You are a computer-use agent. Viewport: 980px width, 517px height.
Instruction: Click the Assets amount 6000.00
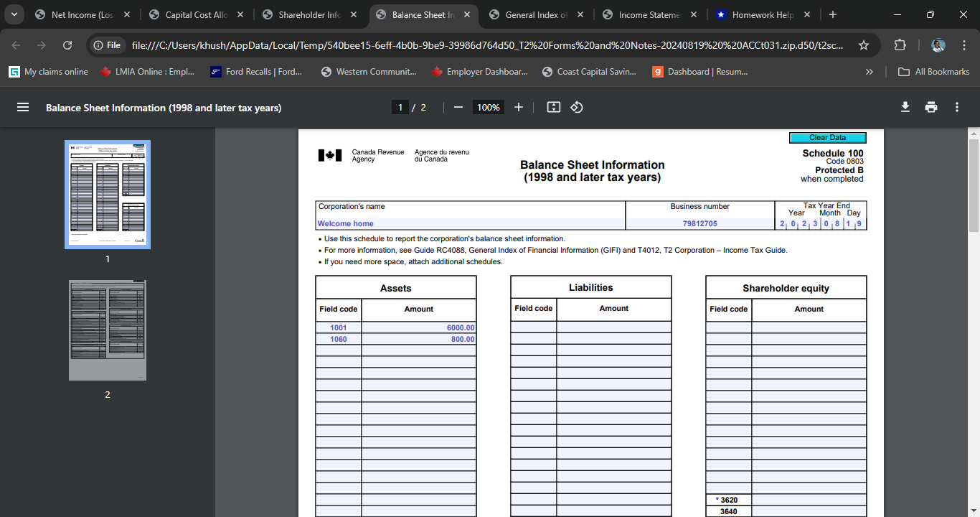pyautogui.click(x=419, y=327)
